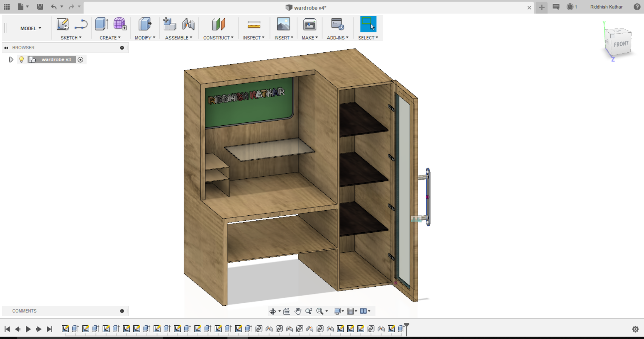Open the Help question mark icon
The width and height of the screenshot is (644, 339).
[637, 7]
